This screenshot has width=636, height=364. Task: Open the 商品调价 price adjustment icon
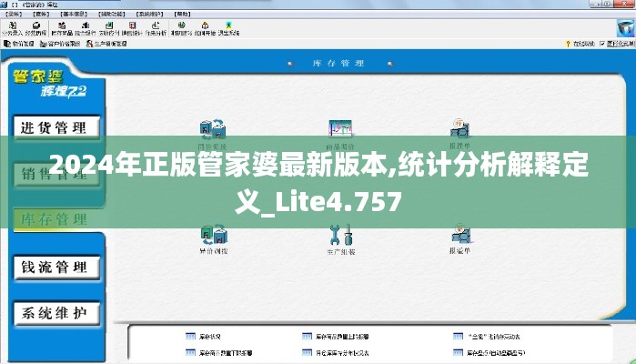pyautogui.click(x=340, y=128)
